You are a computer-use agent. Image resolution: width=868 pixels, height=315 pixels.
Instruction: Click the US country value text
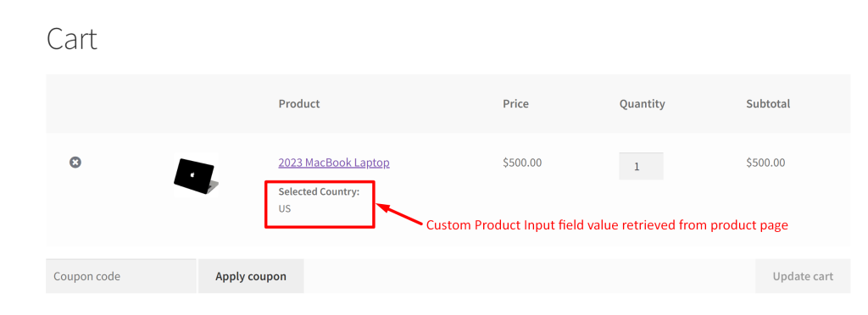285,208
